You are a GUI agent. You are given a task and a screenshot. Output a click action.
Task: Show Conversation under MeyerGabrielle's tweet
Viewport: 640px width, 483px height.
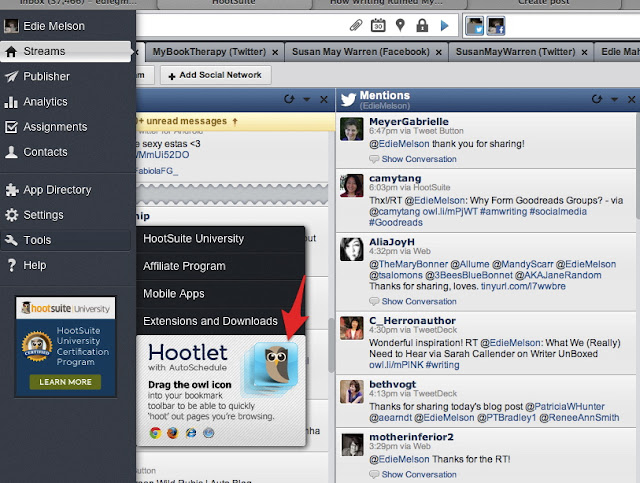(419, 159)
